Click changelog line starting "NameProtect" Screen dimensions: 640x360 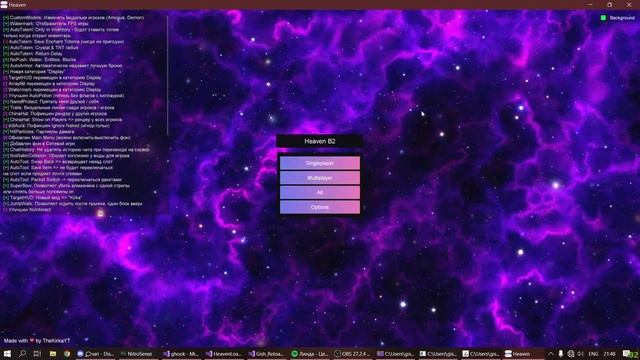tap(51, 102)
